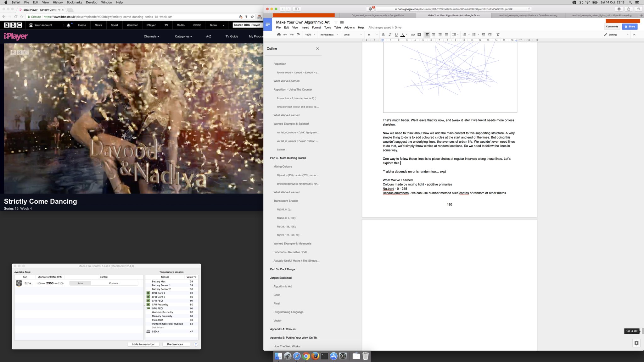Click the clear formatting icon

498,35
